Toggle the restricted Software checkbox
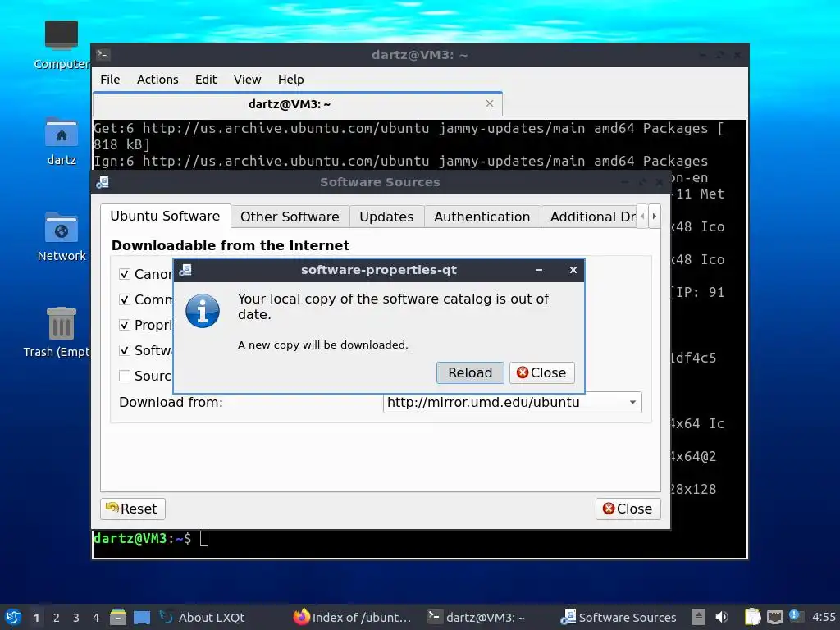The width and height of the screenshot is (840, 630). [125, 350]
